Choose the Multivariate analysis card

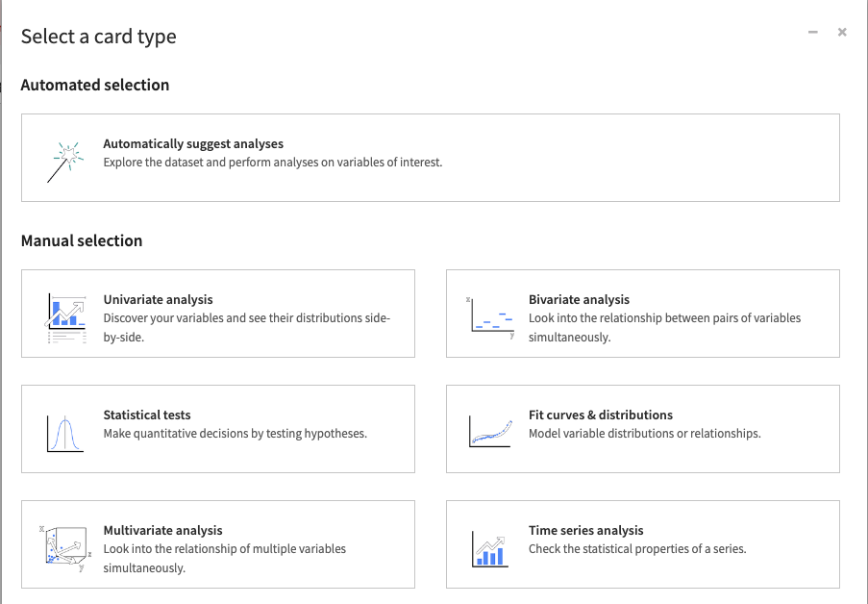coord(217,543)
